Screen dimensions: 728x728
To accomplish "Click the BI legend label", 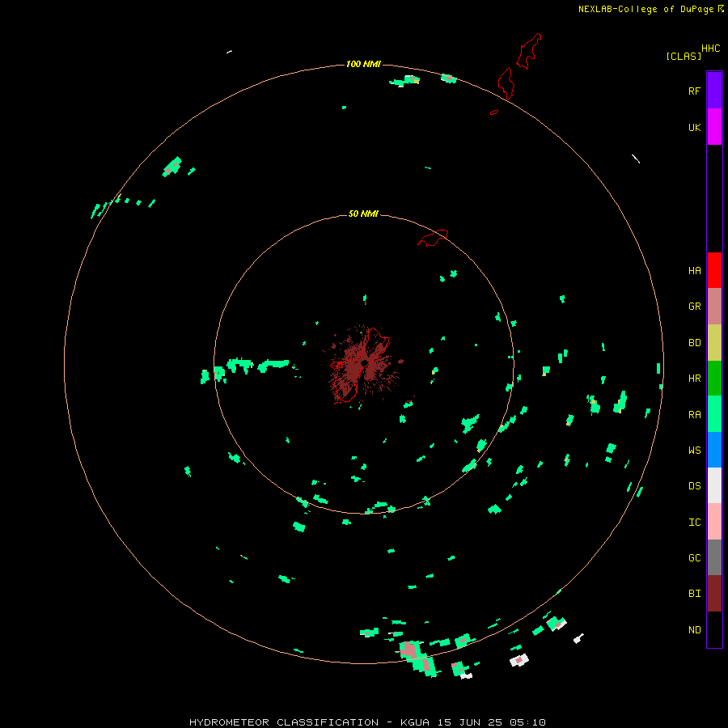I will (x=694, y=594).
